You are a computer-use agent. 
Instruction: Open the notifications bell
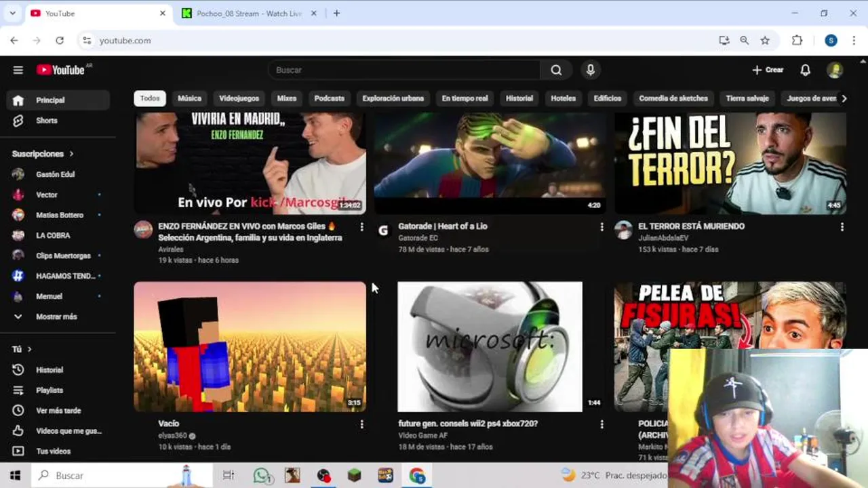click(x=805, y=70)
